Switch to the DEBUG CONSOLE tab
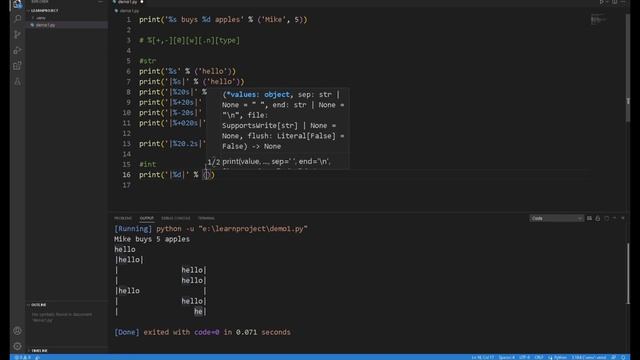Viewport: 640px width, 360px height. (x=176, y=218)
